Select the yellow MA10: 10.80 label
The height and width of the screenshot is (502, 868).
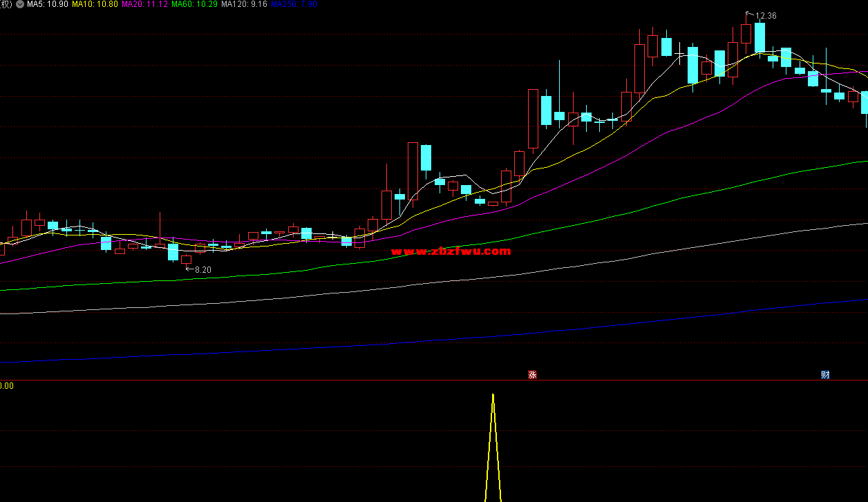(95, 4)
